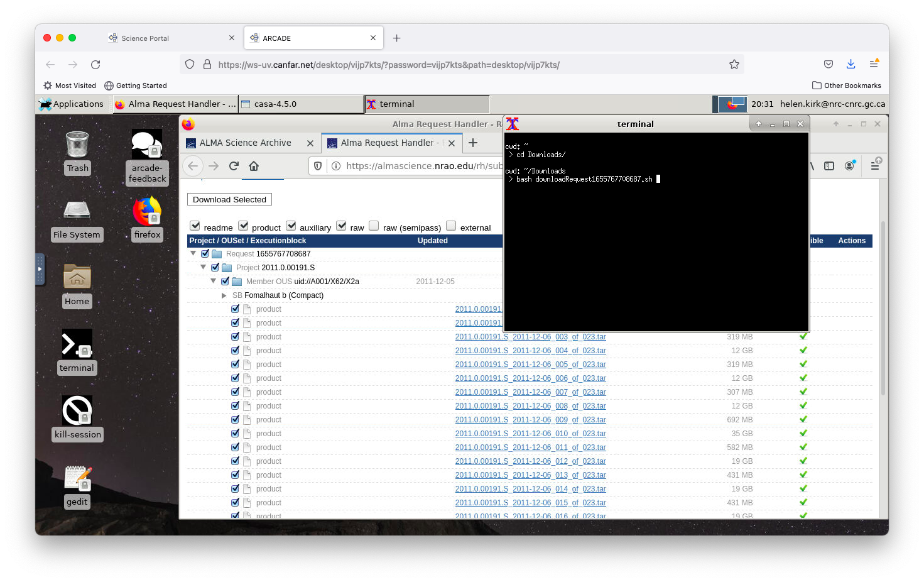
Task: Open the kill-session desktop icon
Action: pos(77,418)
